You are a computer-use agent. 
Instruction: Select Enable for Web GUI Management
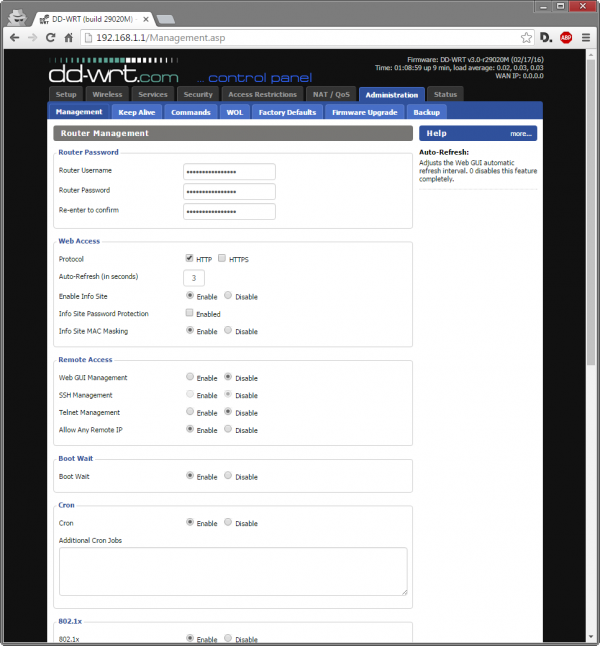190,378
